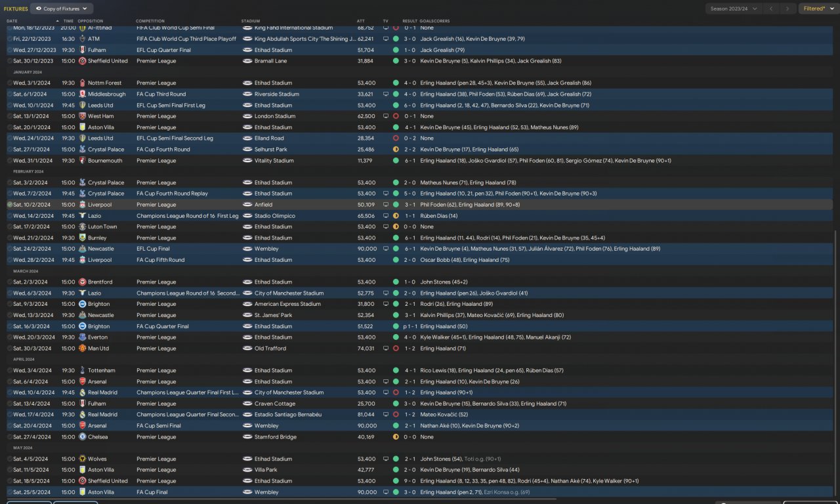Click the Burnley club badge icon
The height and width of the screenshot is (504, 840).
(x=82, y=238)
